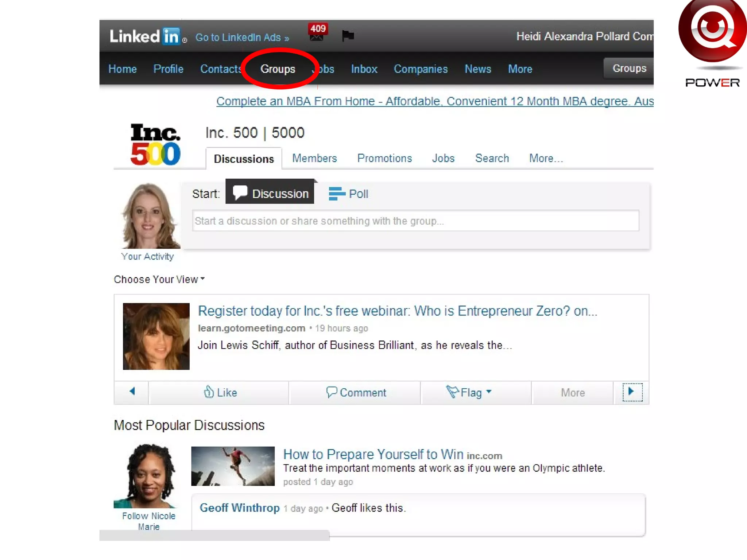The height and width of the screenshot is (560, 747).
Task: Open How to Prepare Yourself to Win
Action: pos(373,454)
